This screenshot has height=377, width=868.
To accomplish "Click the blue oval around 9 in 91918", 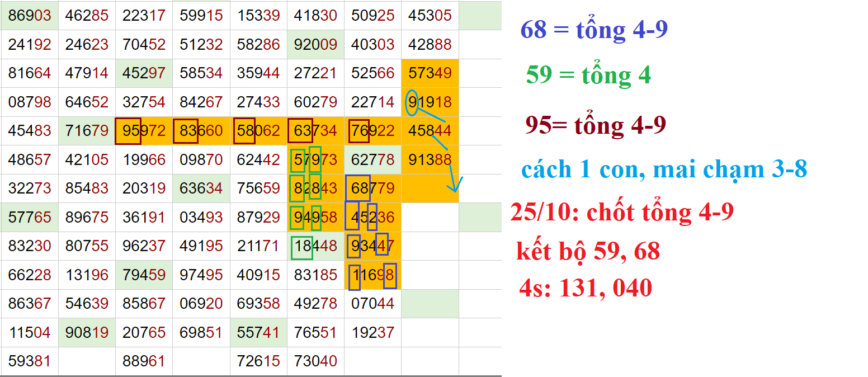I will coord(412,102).
